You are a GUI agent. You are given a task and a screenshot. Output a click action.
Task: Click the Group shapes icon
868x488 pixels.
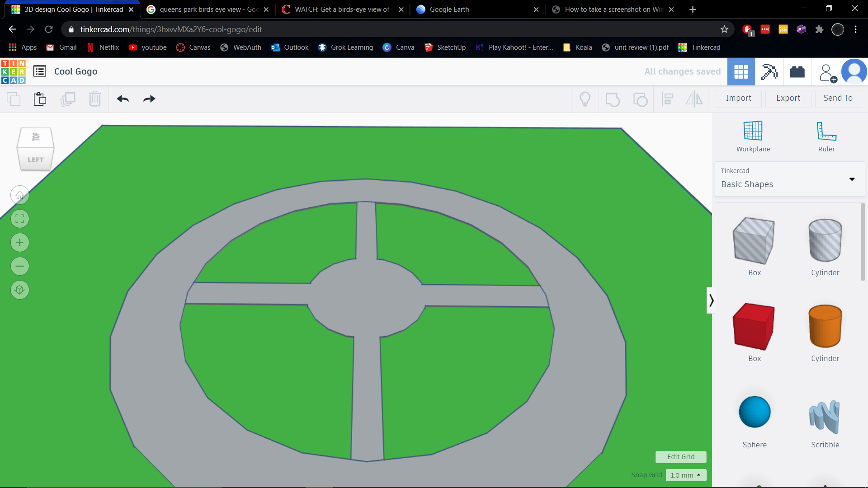[613, 99]
